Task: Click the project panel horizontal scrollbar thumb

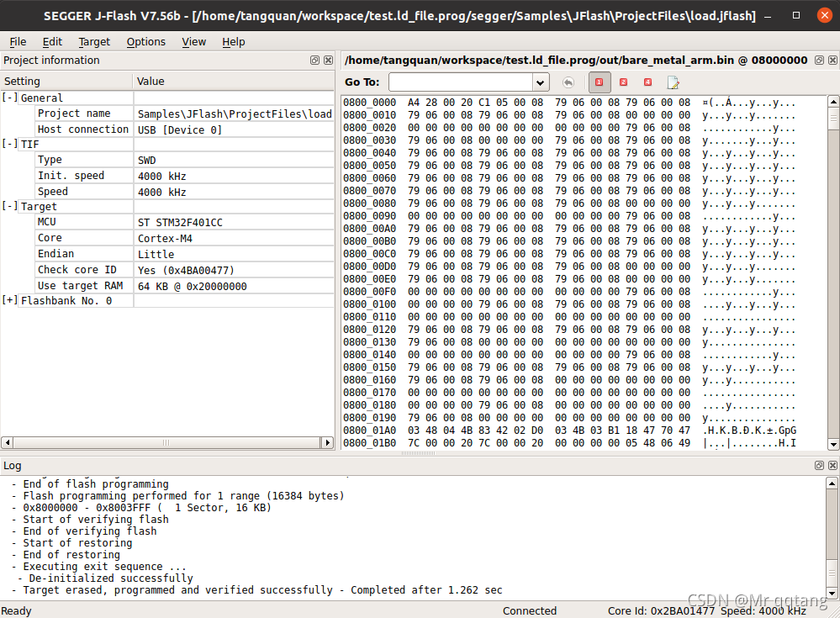Action: click(166, 442)
